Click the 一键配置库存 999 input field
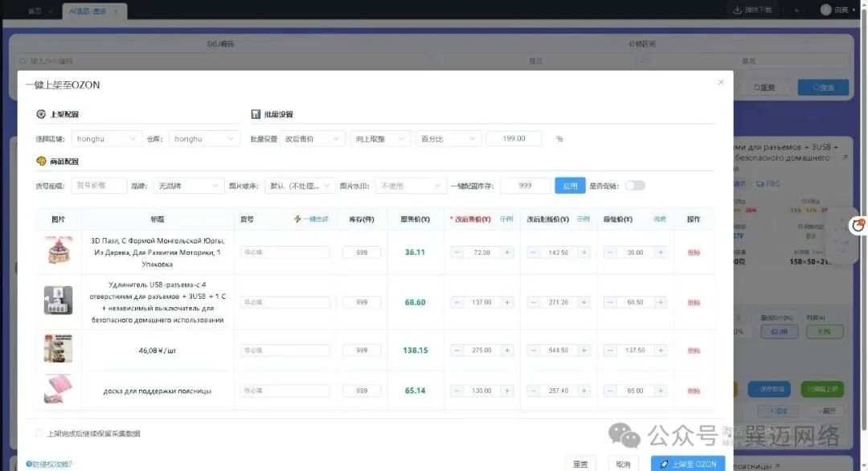This screenshot has height=471, width=868. point(526,186)
